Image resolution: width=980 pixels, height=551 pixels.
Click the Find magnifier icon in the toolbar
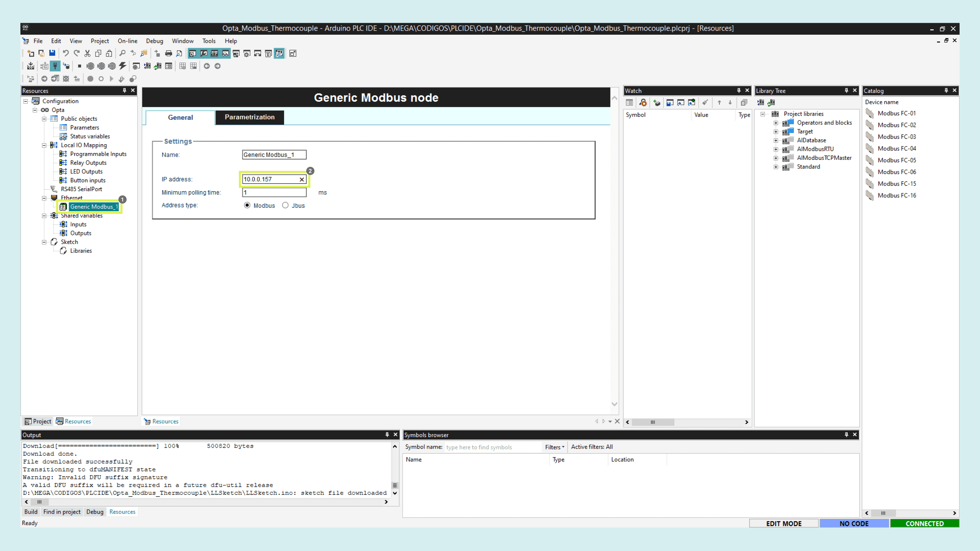pos(122,53)
